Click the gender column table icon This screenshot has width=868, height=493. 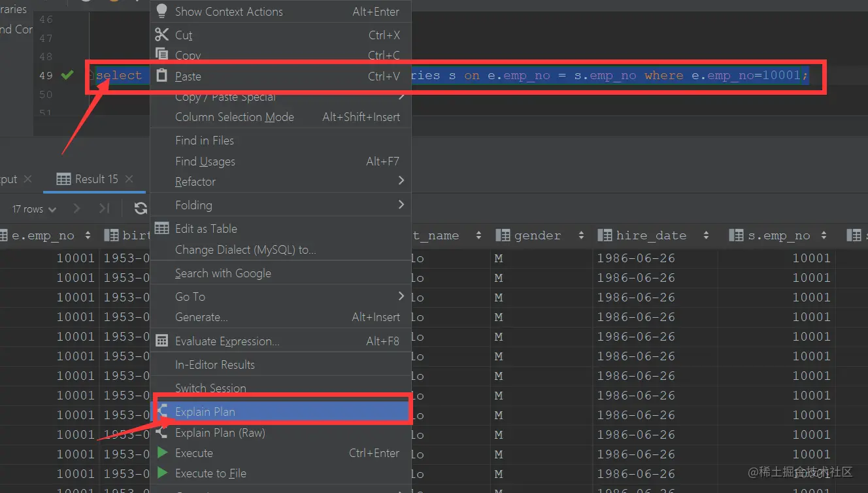pyautogui.click(x=503, y=235)
